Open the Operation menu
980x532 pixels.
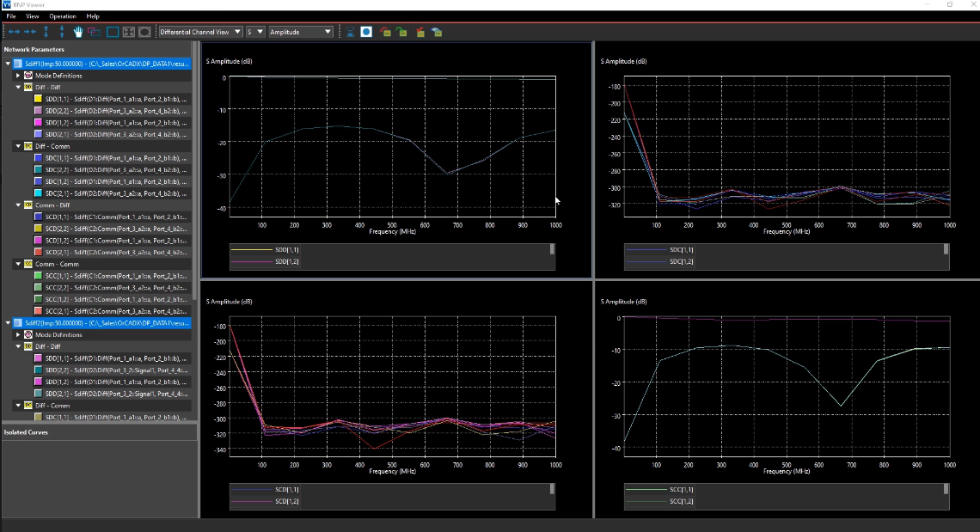pyautogui.click(x=62, y=16)
